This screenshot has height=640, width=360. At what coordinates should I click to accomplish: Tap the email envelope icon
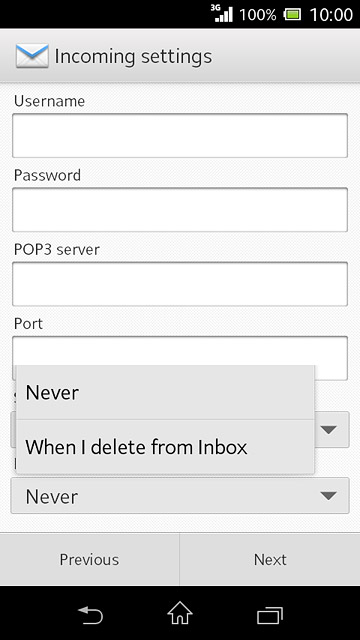[x=32, y=56]
